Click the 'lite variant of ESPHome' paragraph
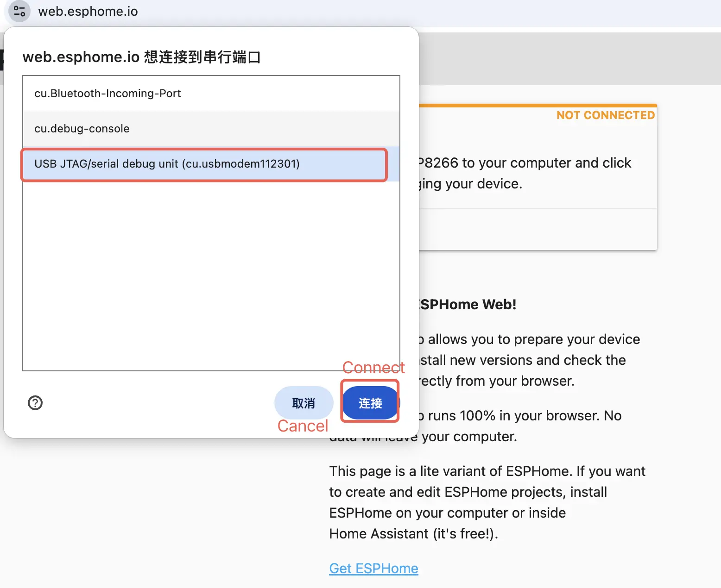 click(x=487, y=502)
